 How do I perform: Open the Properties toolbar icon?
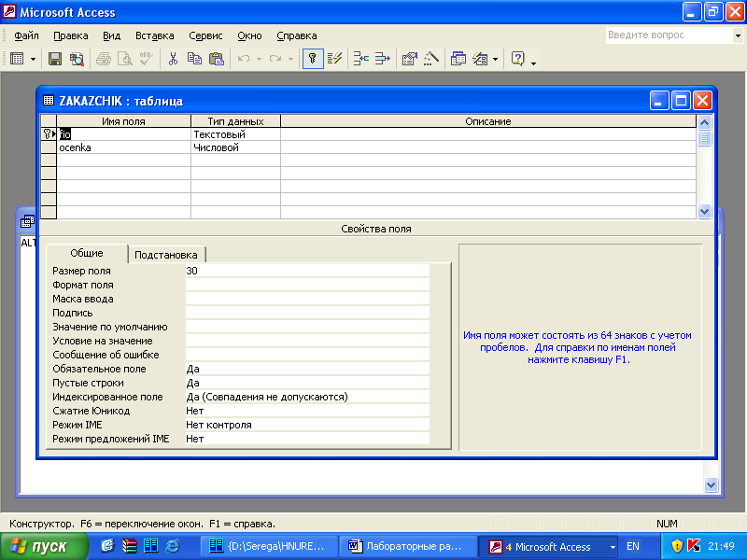point(409,59)
